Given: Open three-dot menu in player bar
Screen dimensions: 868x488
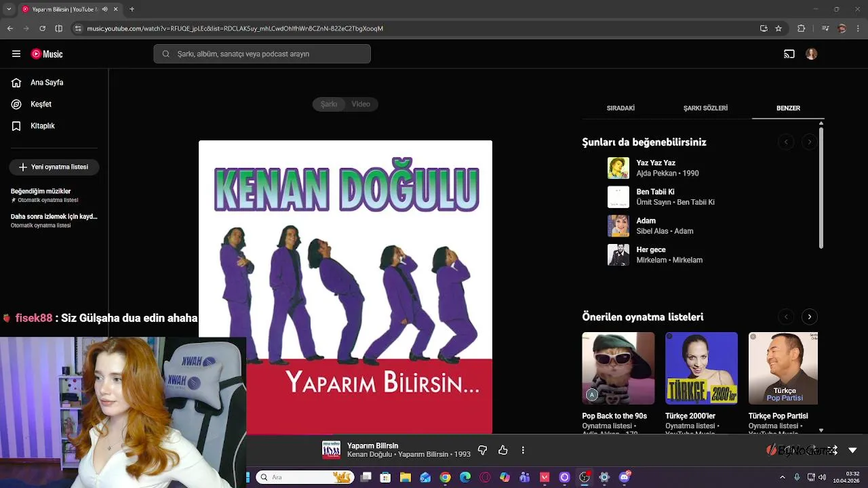Looking at the screenshot, I should click(x=523, y=450).
